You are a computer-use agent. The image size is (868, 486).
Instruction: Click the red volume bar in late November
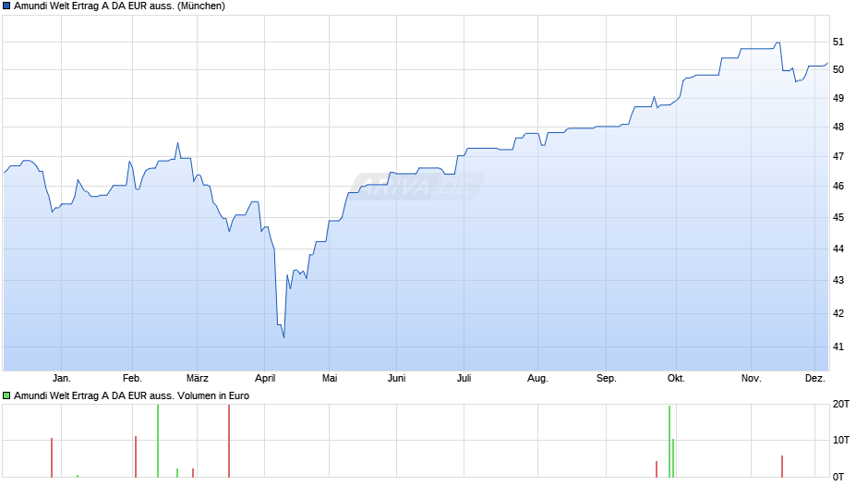[x=782, y=467]
